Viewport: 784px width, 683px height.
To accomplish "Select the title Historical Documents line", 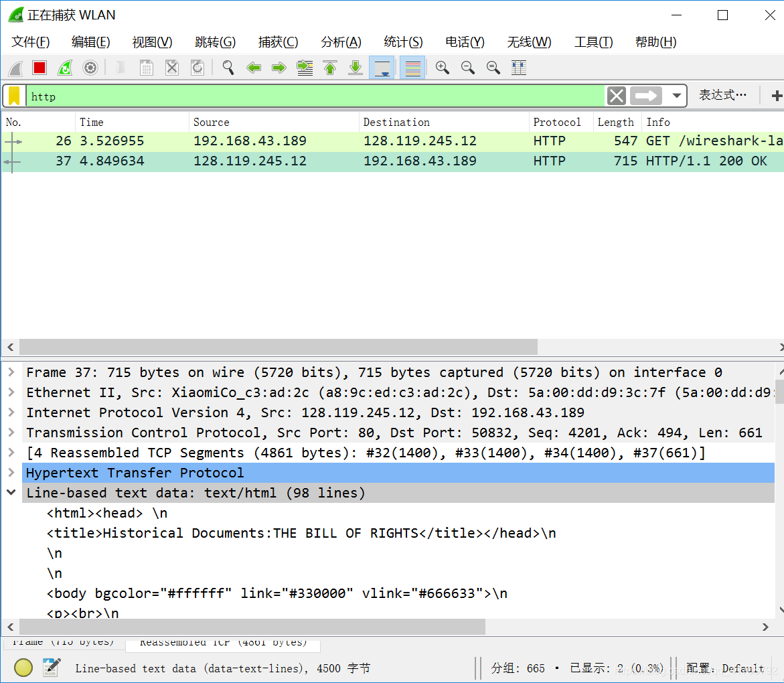I will pos(301,533).
